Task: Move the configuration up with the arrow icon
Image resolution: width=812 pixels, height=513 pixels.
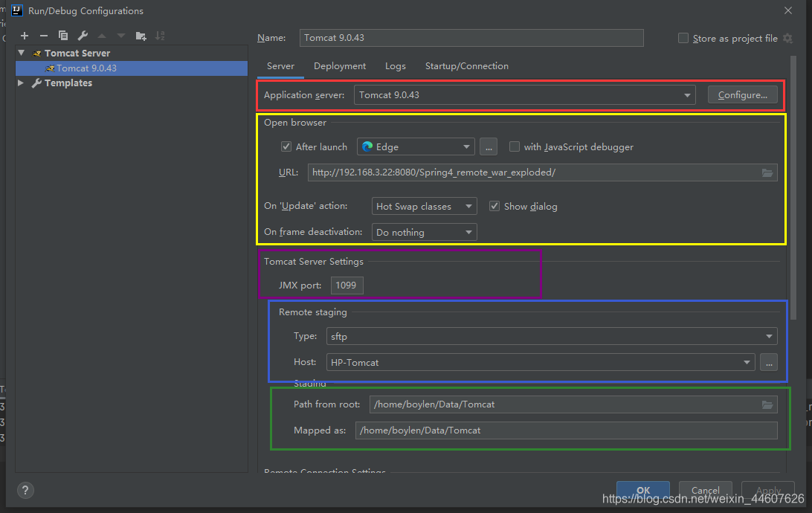Action: pyautogui.click(x=102, y=36)
